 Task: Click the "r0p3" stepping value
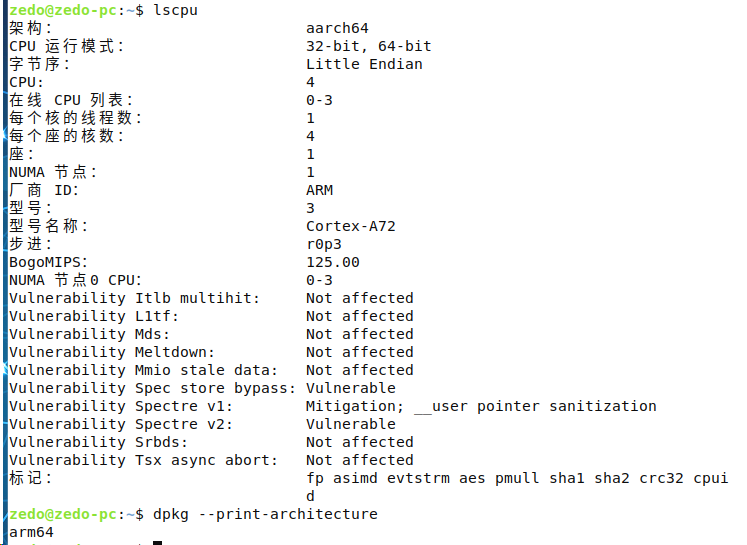[324, 244]
